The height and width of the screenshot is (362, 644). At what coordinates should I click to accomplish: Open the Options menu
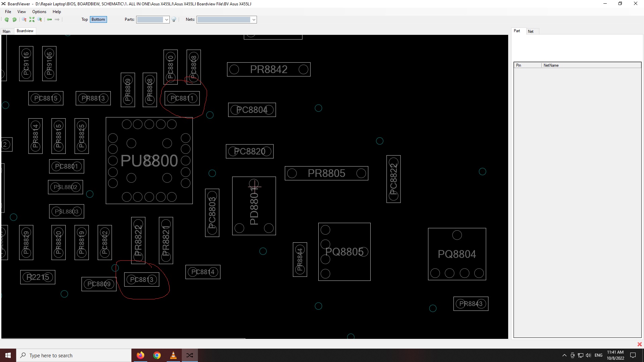pyautogui.click(x=39, y=12)
